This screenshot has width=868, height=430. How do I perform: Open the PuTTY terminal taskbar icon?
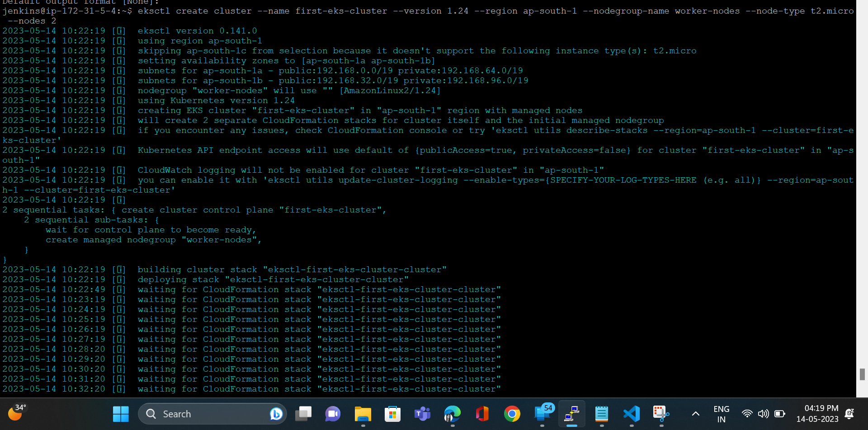coord(572,414)
